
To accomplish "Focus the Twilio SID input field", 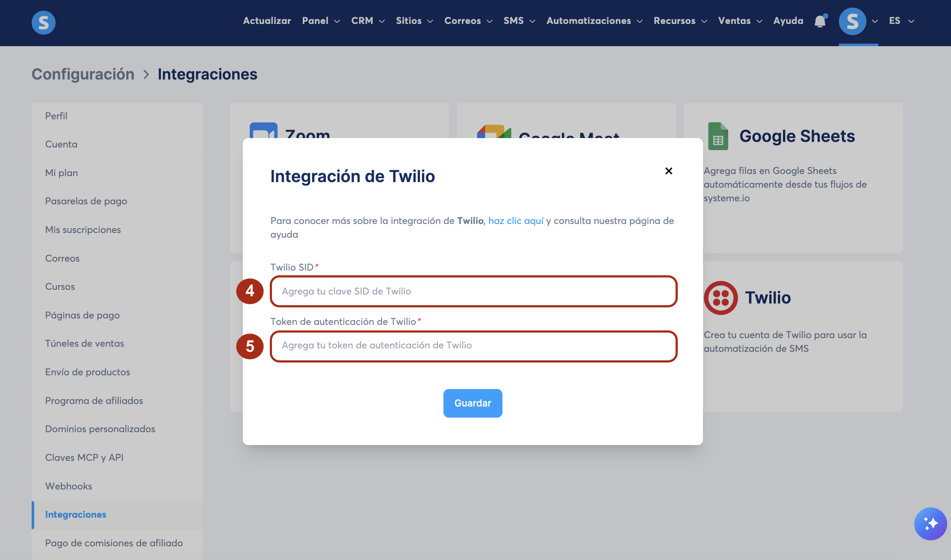I will [474, 292].
